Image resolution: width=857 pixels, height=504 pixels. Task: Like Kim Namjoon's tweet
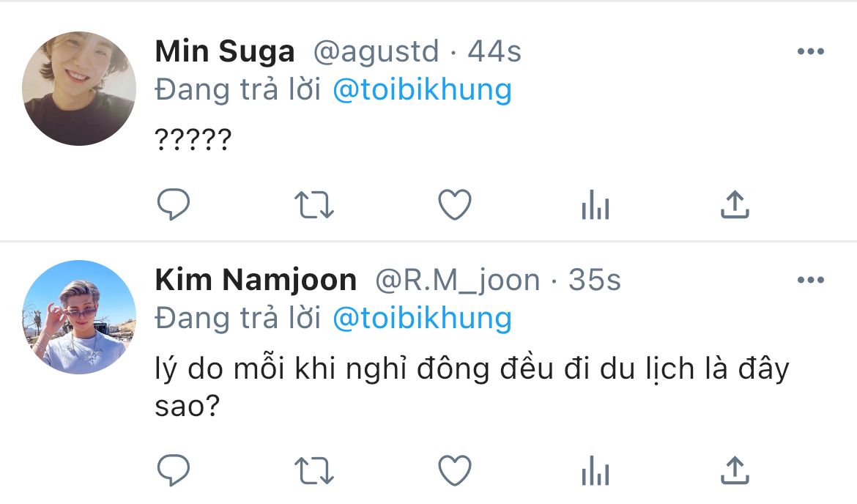454,470
